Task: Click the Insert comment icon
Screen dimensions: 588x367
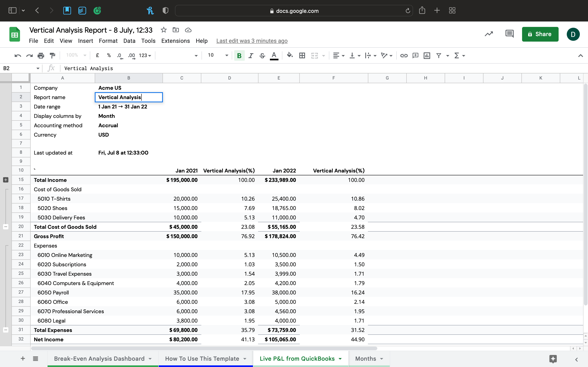Action: (415, 55)
